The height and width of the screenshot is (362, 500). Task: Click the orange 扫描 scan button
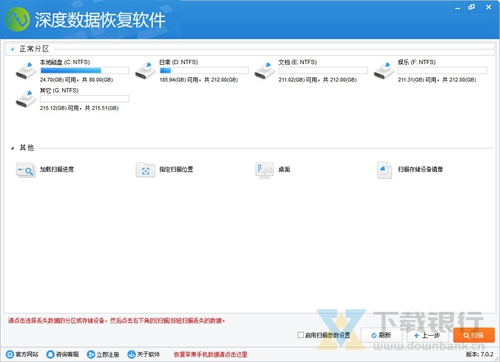pos(474,335)
